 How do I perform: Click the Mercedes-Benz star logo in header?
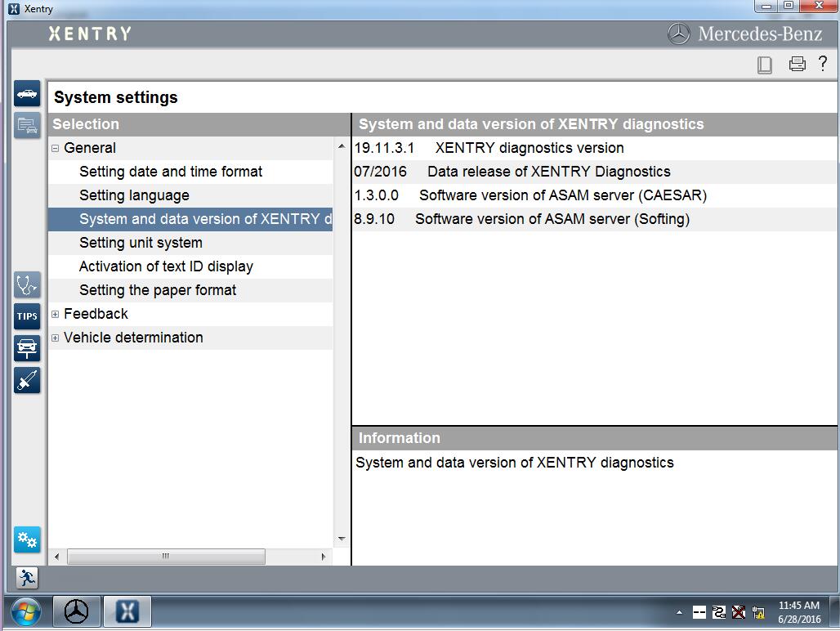pyautogui.click(x=679, y=34)
